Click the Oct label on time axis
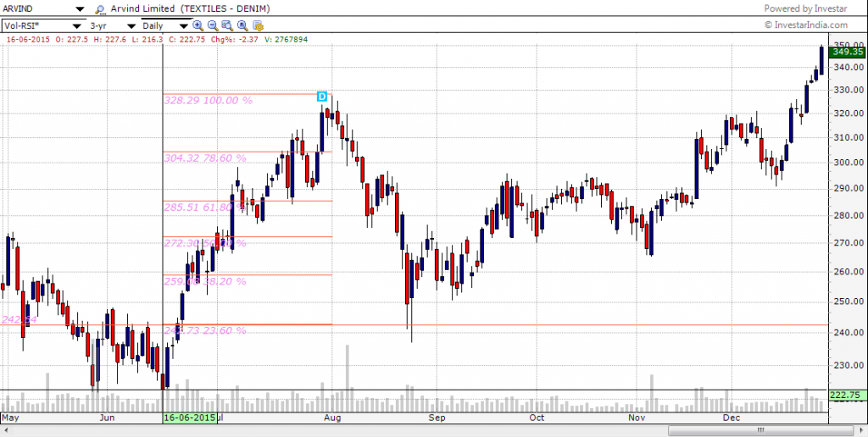 (x=537, y=418)
